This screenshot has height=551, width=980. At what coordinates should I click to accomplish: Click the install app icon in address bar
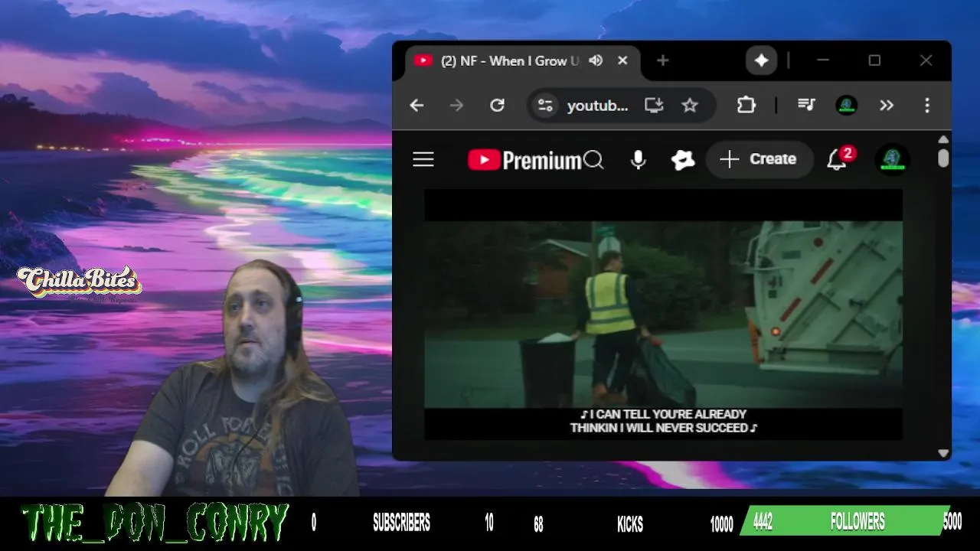click(x=654, y=106)
